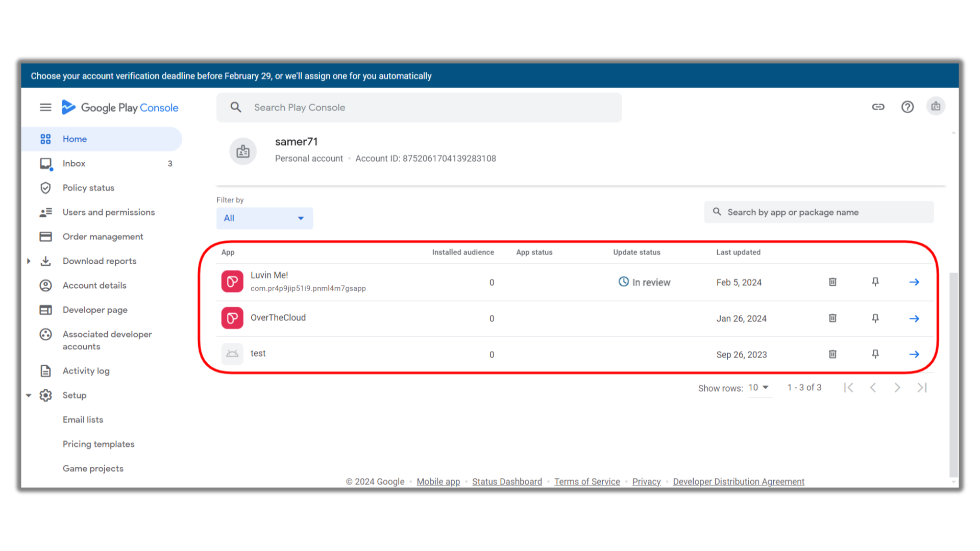Screen dimensions: 980x551
Task: Go to the last page of apps
Action: (x=922, y=388)
